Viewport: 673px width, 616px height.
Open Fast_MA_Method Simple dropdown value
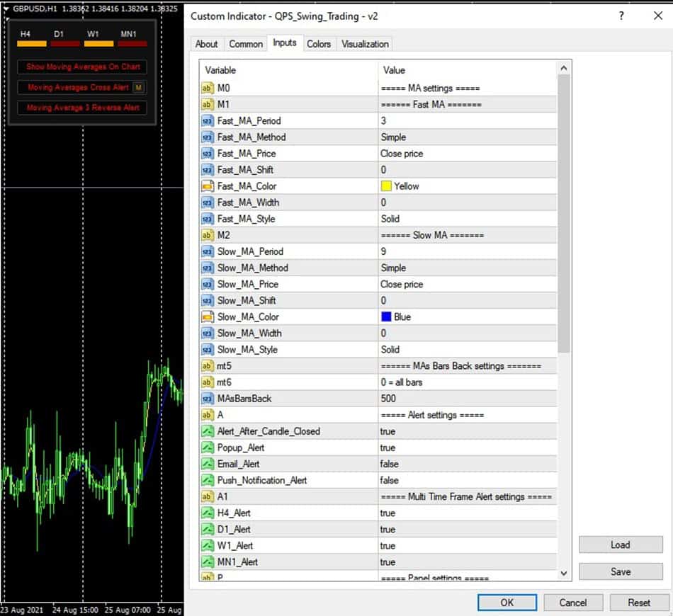[x=394, y=137]
